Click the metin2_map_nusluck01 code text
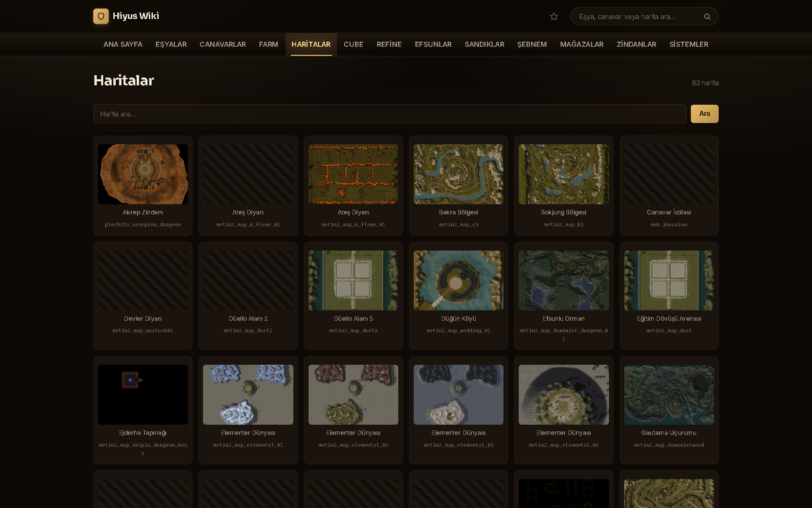Image resolution: width=812 pixels, height=508 pixels. (x=143, y=331)
